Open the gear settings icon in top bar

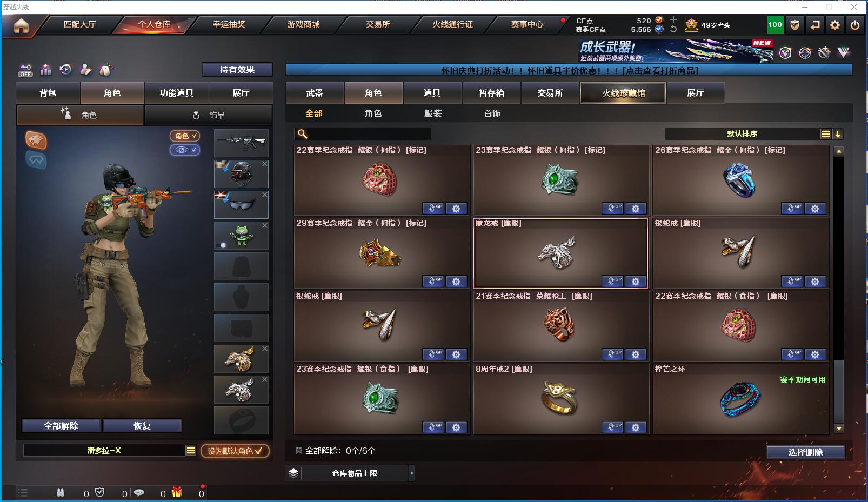pos(835,25)
